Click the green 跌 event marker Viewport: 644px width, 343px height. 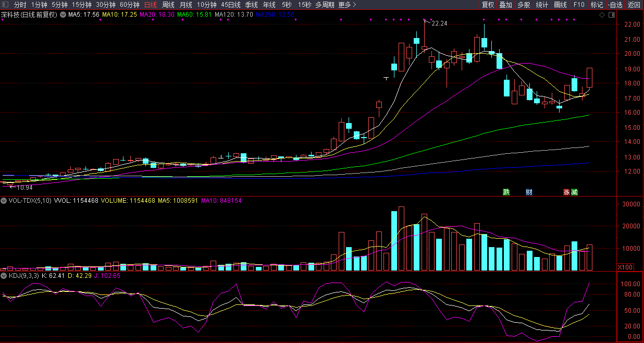[506, 192]
